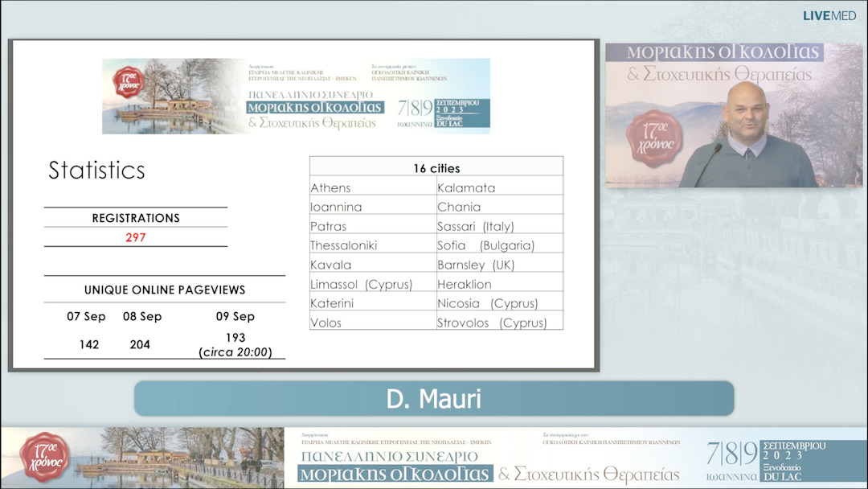The image size is (868, 489).
Task: Click the DU LAC hotel label in bottom banner
Action: pyautogui.click(x=782, y=476)
